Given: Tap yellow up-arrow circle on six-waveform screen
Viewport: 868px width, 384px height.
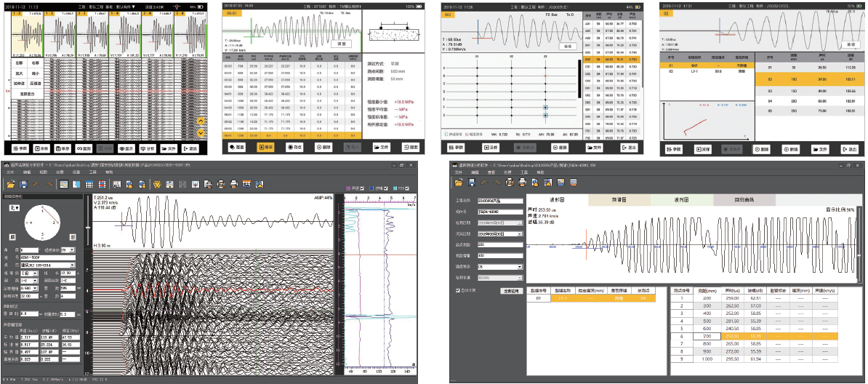Looking at the screenshot, I should pyautogui.click(x=201, y=121).
